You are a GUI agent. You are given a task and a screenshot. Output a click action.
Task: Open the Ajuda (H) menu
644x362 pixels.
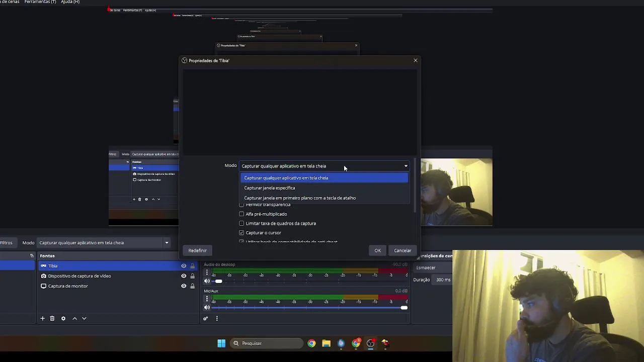[x=70, y=2]
